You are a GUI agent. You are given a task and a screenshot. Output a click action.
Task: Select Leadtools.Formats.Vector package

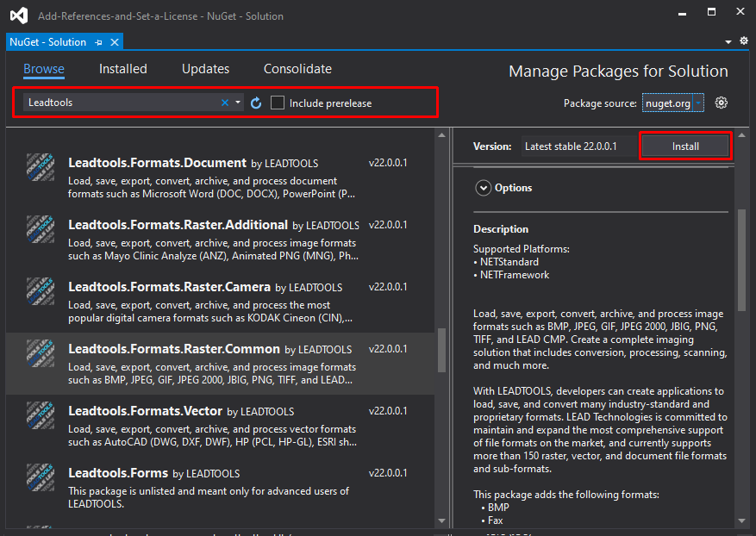click(220, 426)
